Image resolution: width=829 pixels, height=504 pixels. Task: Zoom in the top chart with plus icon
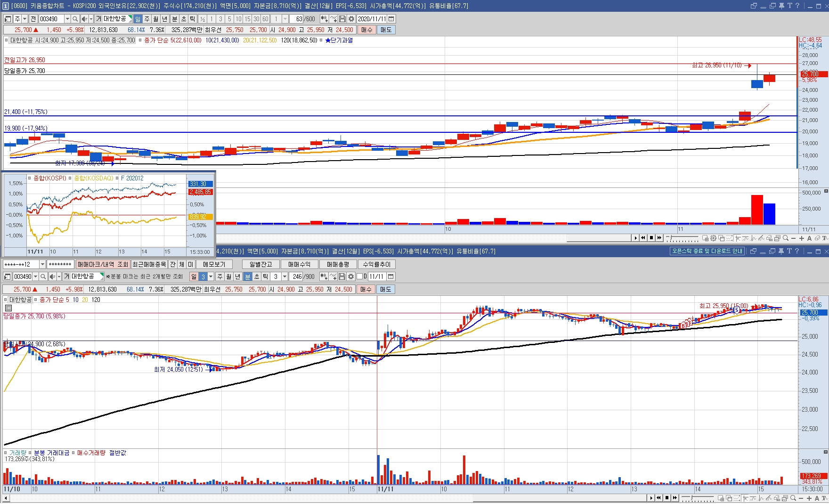click(x=802, y=238)
